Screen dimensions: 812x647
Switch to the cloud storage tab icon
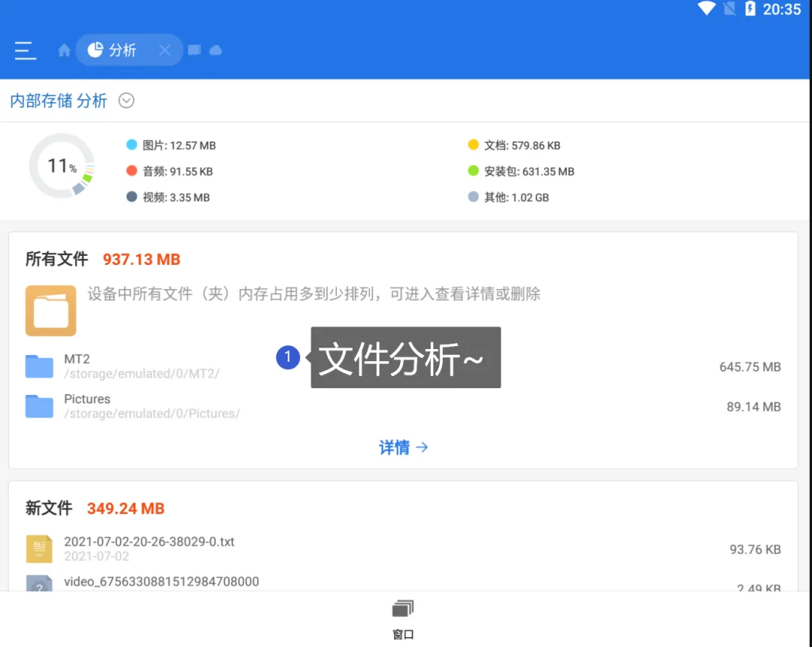[x=216, y=50]
